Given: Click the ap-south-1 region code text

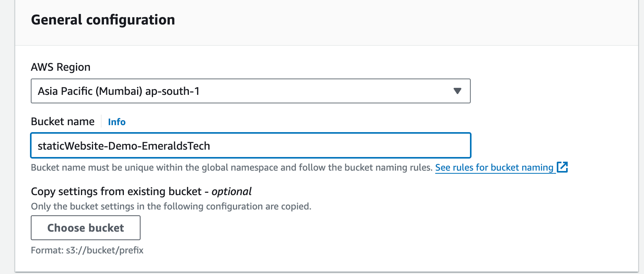Looking at the screenshot, I should [172, 91].
